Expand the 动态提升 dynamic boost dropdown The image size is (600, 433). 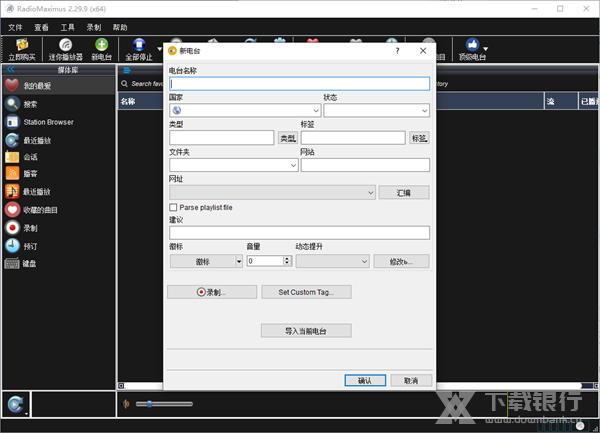point(364,262)
